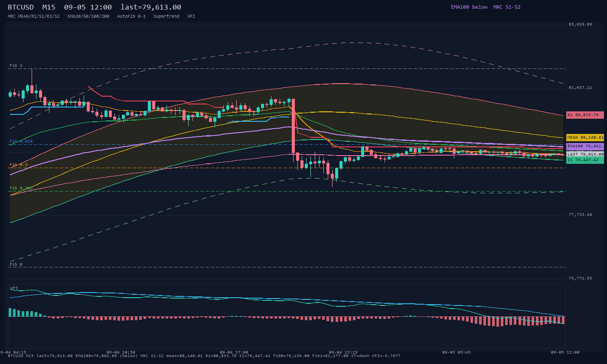Click the 'EMA100 below MRC S1-S2' status text

pyautogui.click(x=486, y=7)
